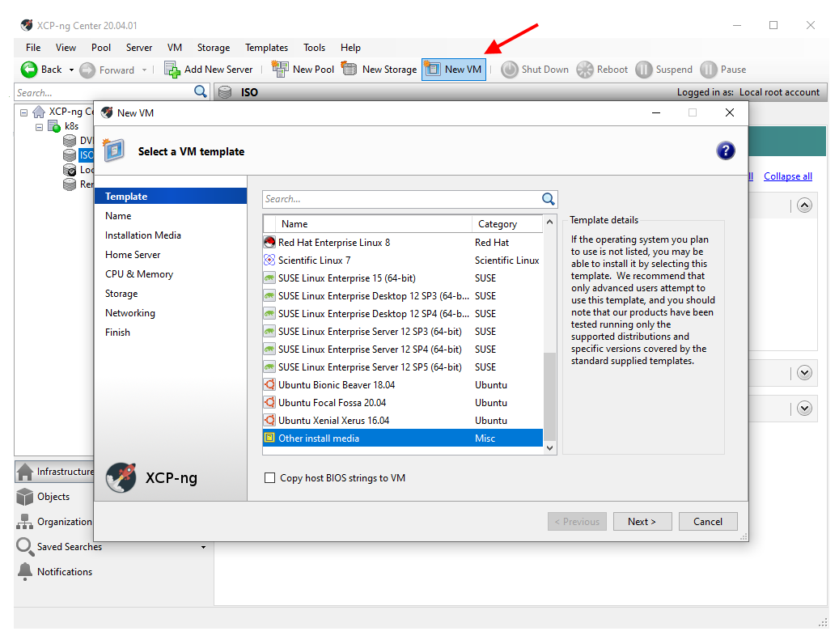
Task: Select the Red Hat Enterprise Linux 8 template
Action: point(334,243)
